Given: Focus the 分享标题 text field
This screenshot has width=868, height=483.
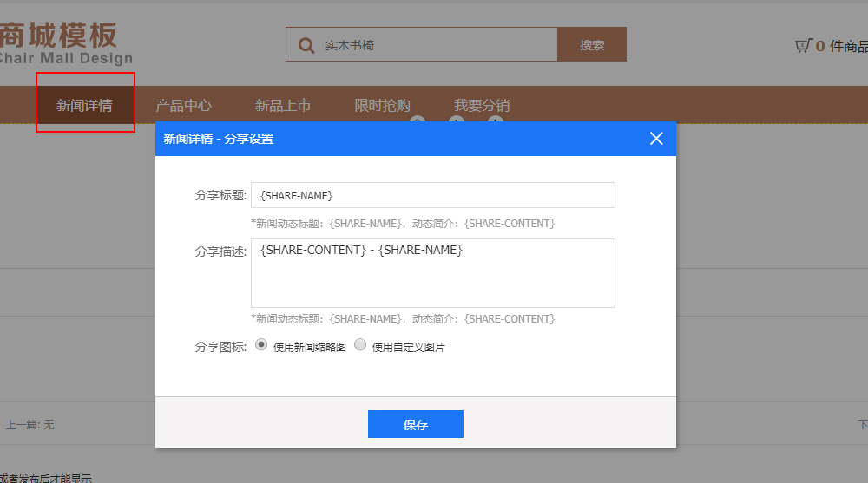Looking at the screenshot, I should [432, 195].
